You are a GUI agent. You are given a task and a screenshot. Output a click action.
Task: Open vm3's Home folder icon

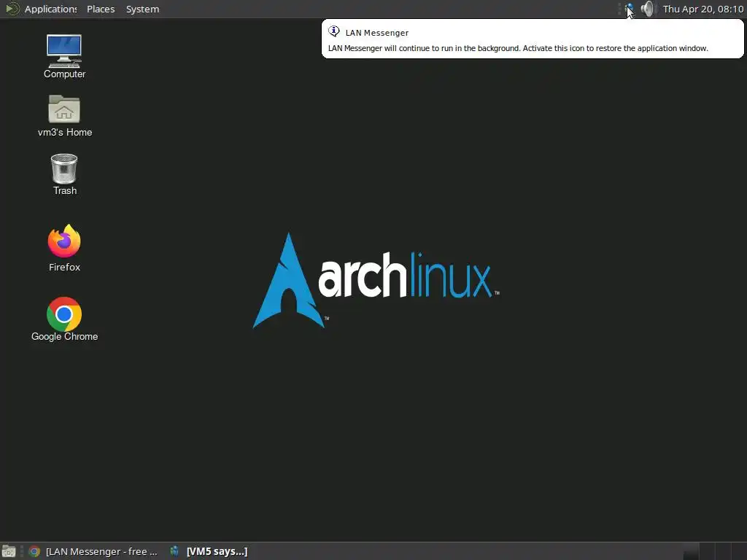[64, 116]
